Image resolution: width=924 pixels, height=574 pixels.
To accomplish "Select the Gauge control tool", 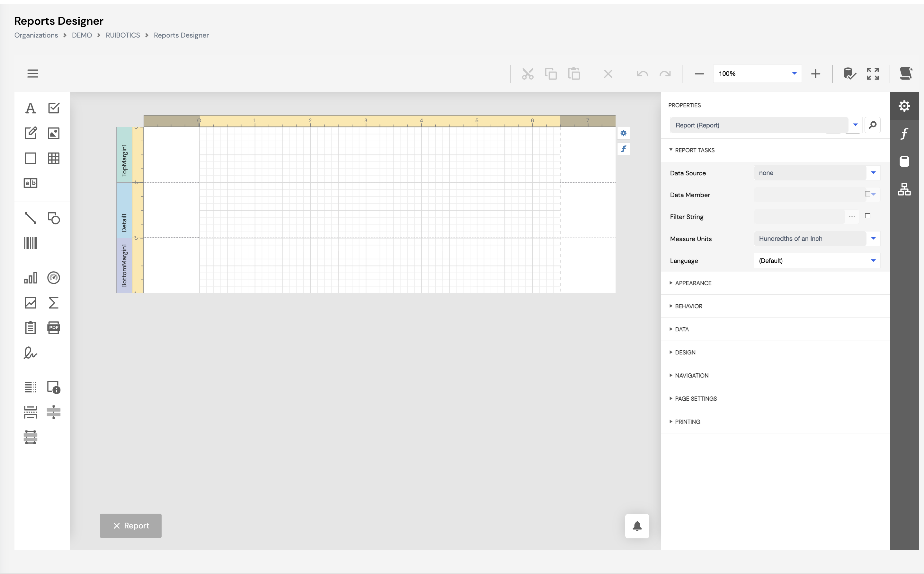I will (x=54, y=278).
